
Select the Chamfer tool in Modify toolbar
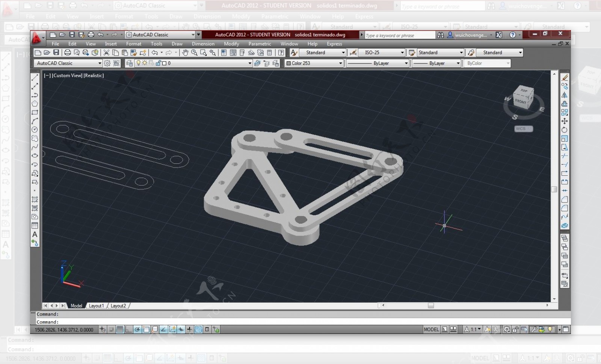click(x=565, y=199)
